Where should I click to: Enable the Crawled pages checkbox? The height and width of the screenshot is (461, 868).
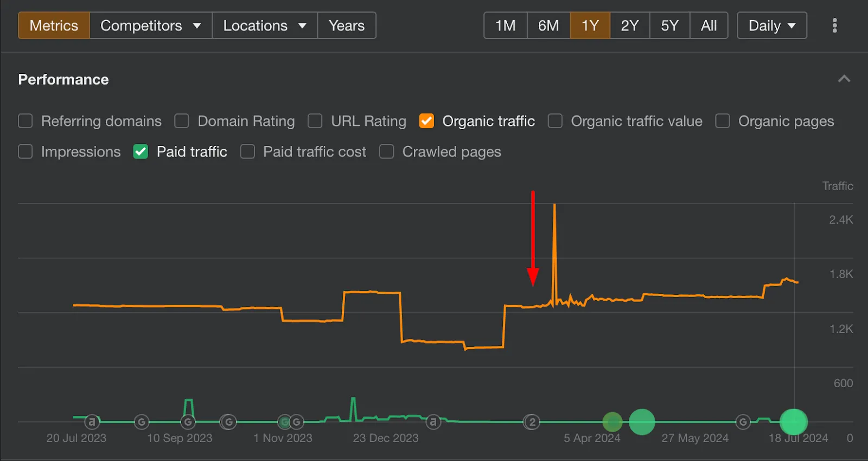386,151
